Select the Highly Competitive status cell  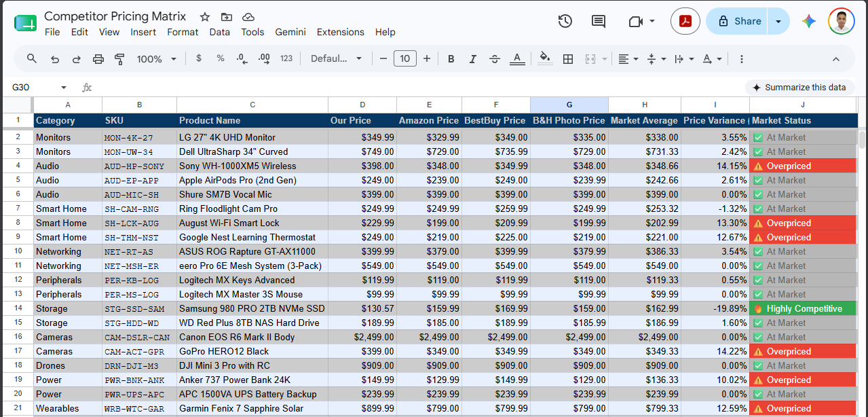tap(804, 308)
